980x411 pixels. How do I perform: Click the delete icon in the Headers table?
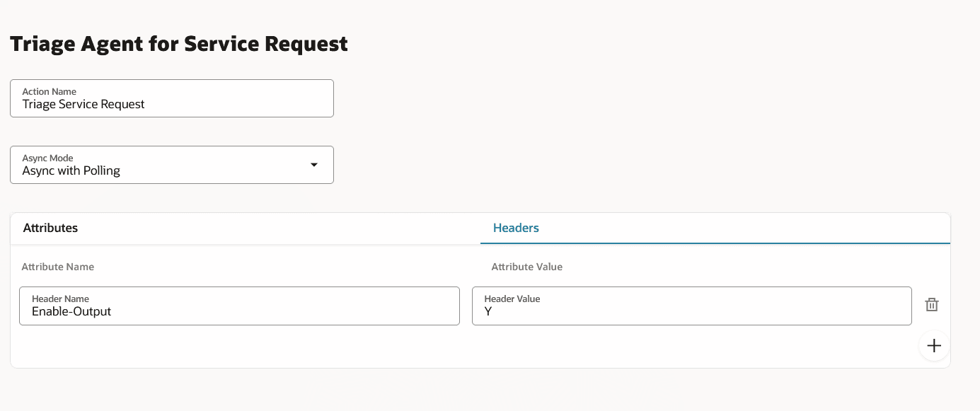pos(931,304)
